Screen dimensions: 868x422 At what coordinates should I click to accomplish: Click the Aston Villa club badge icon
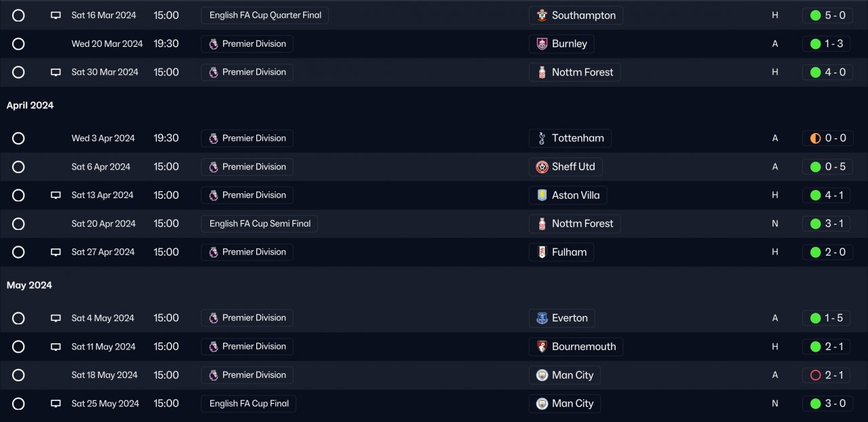542,195
